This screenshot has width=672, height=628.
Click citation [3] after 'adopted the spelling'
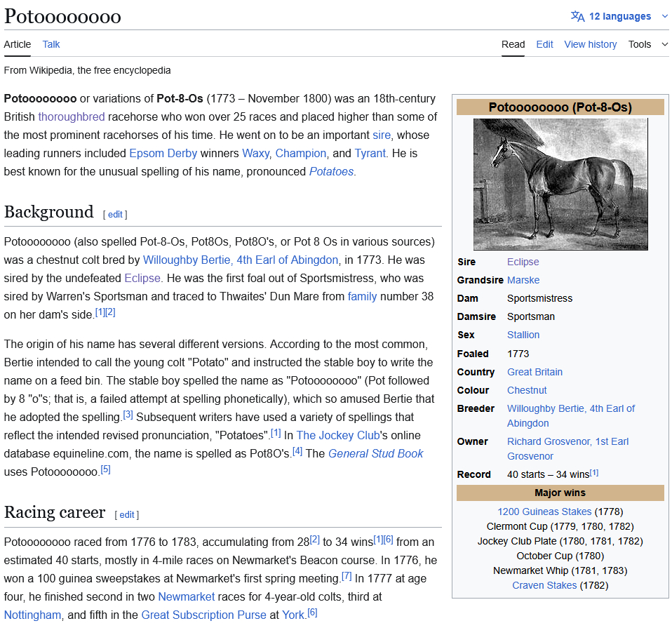click(x=128, y=415)
